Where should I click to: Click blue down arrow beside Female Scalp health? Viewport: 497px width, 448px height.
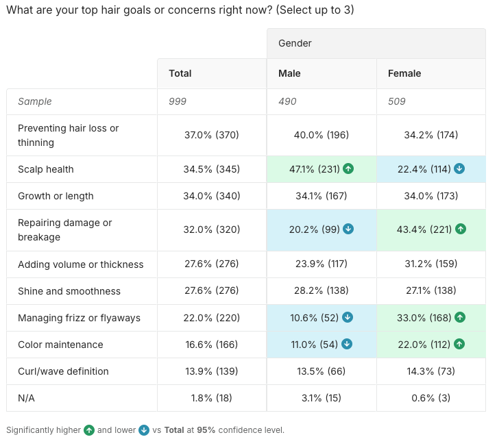(459, 169)
